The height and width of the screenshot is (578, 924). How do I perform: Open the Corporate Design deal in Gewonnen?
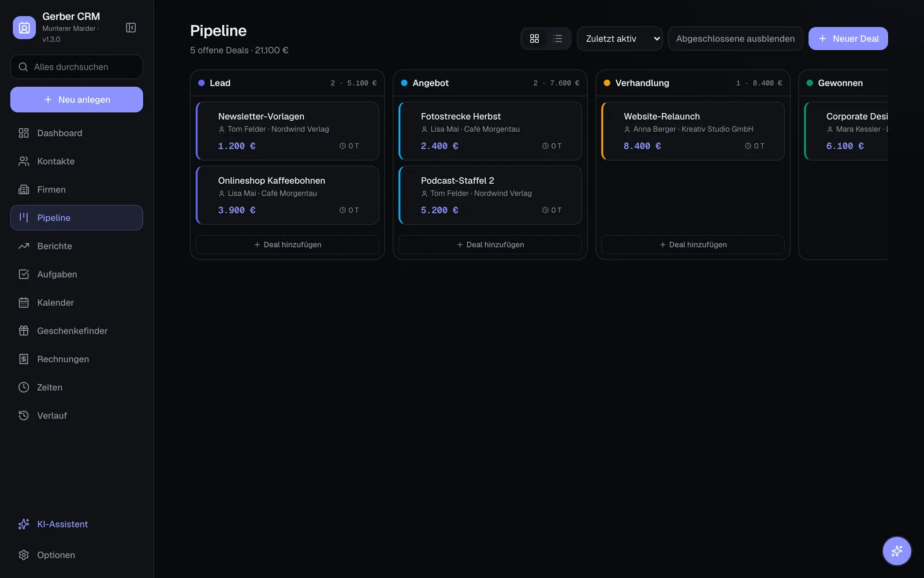pos(847,131)
